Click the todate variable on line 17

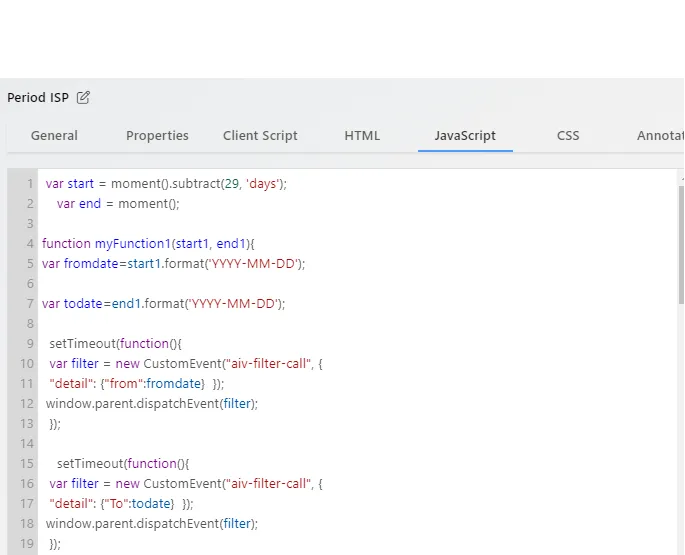coord(151,503)
